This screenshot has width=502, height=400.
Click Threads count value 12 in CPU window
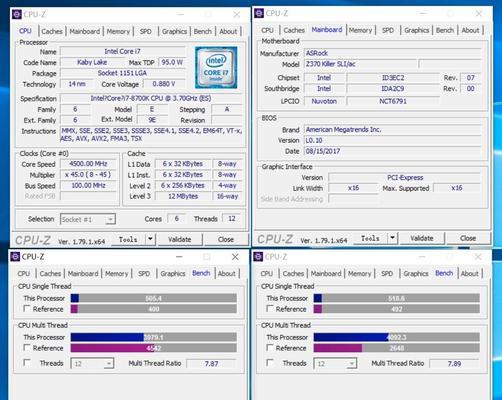point(232,219)
